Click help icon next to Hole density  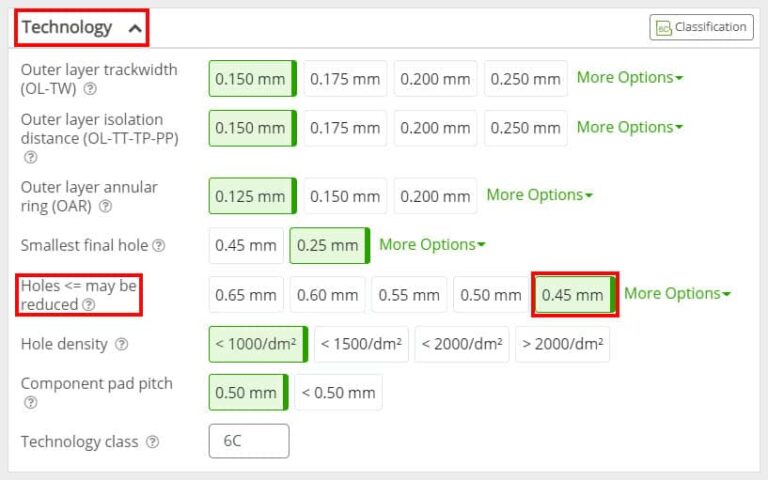[x=121, y=344]
